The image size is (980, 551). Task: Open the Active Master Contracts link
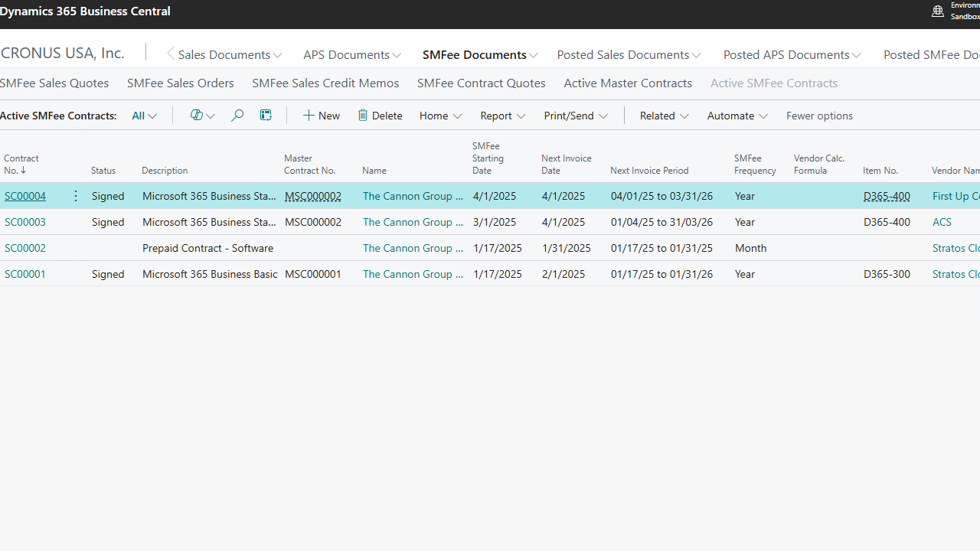[x=627, y=82]
